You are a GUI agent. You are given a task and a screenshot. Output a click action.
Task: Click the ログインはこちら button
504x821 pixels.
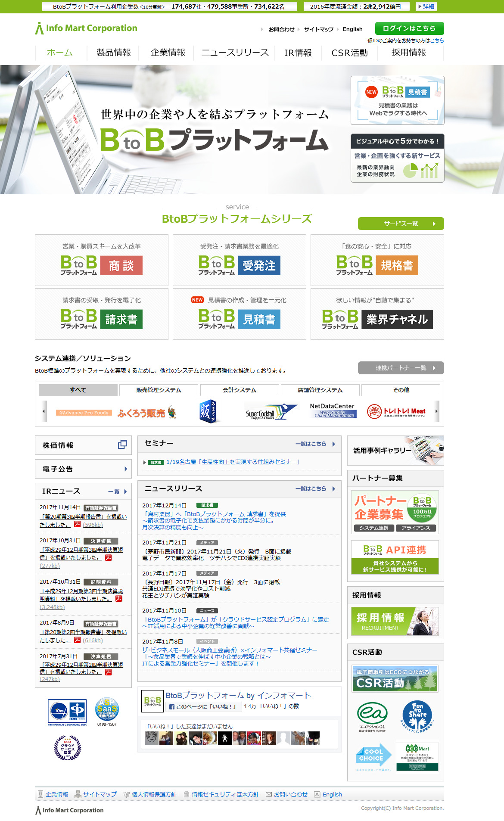pos(409,28)
